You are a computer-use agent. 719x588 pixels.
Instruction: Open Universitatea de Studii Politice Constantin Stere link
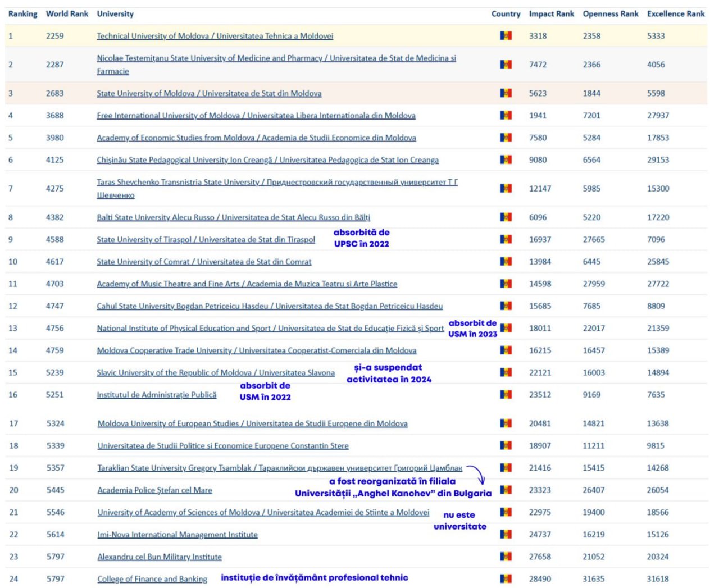tap(223, 446)
